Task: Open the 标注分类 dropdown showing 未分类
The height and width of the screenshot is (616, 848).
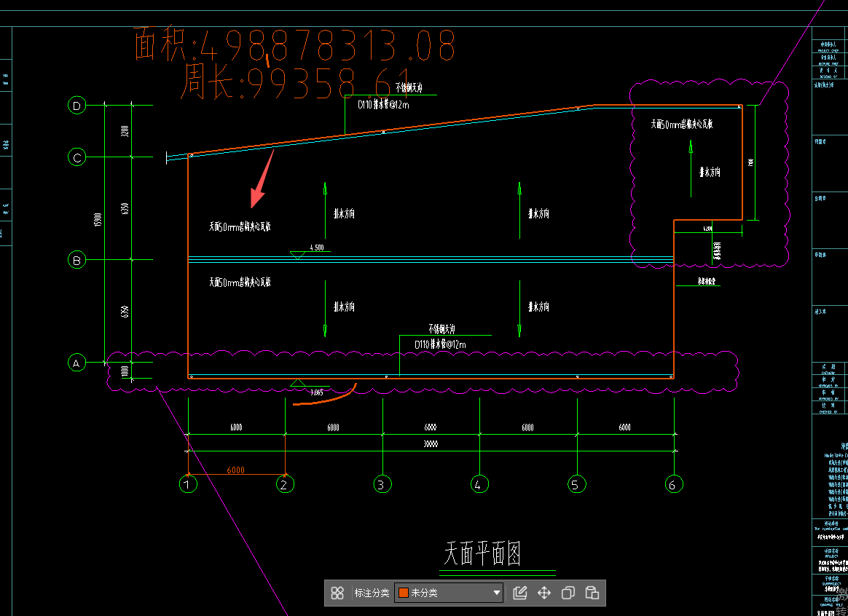Action: click(x=449, y=593)
